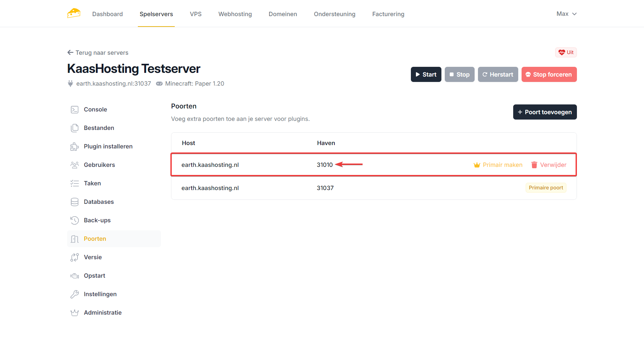Click the Plugin installeren puzzle icon
The image size is (644, 364).
click(x=74, y=146)
